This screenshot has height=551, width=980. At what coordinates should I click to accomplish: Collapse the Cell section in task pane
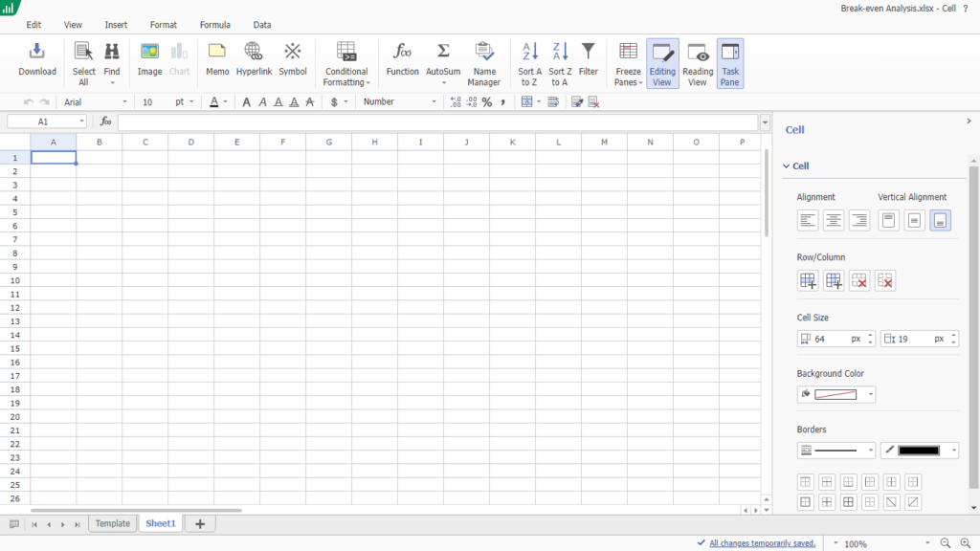coord(787,166)
